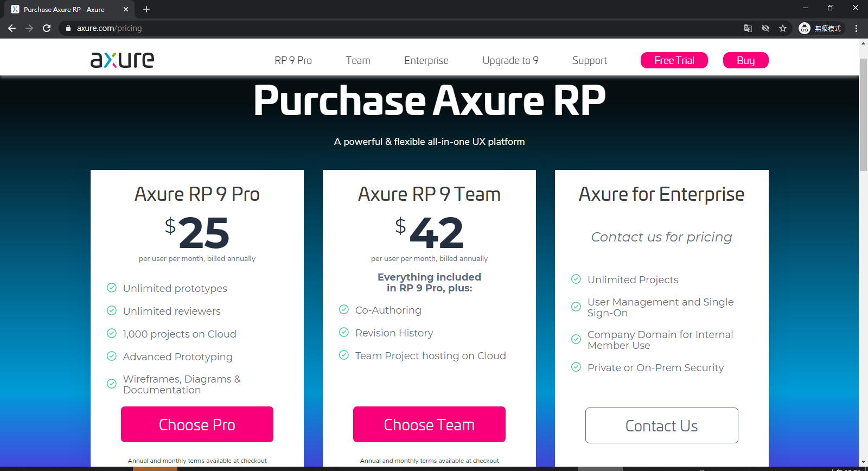The image size is (868, 471).
Task: Open the Google Translate icon in address bar
Action: (748, 28)
